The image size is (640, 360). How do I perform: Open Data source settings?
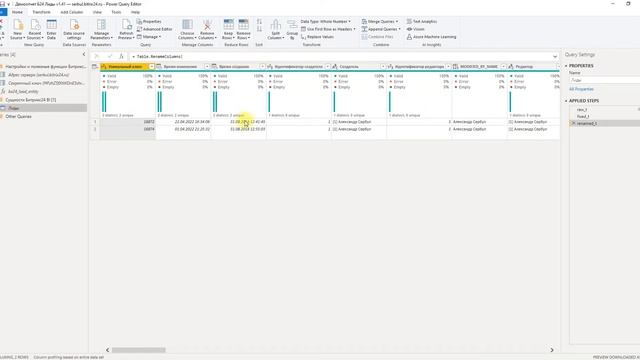[x=74, y=29]
